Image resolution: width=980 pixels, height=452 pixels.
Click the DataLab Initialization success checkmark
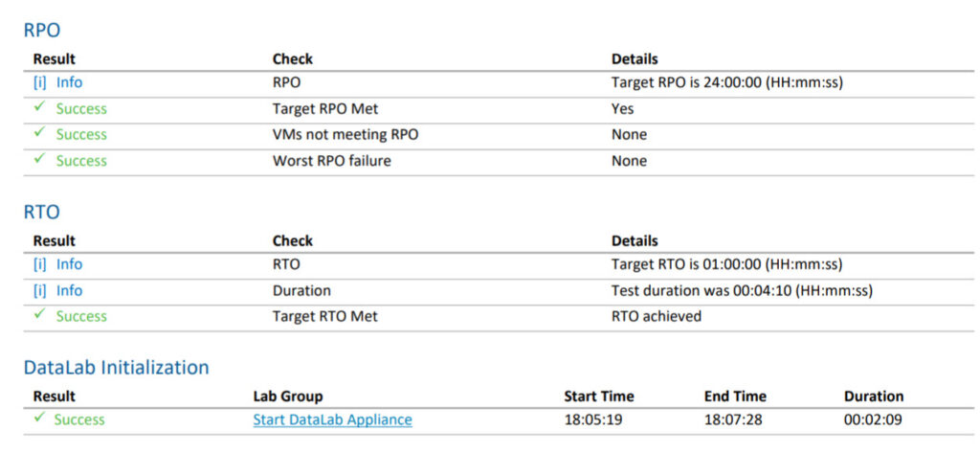coord(39,419)
